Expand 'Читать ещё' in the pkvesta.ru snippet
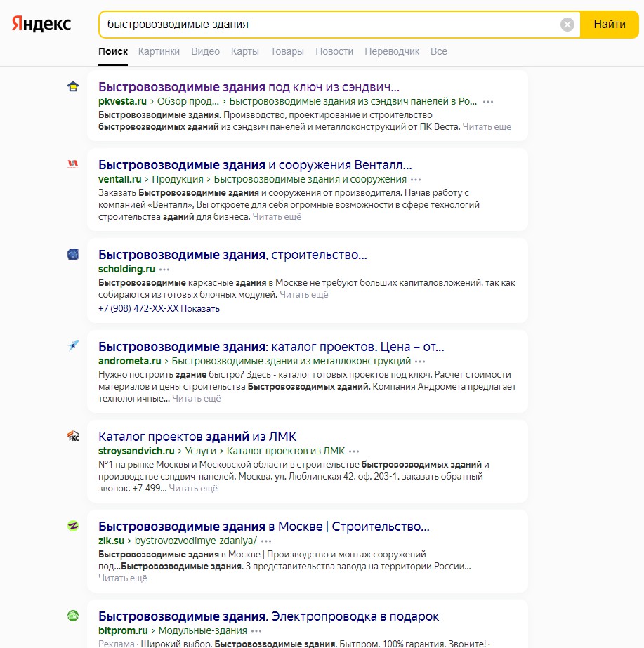644x648 pixels. [x=487, y=127]
